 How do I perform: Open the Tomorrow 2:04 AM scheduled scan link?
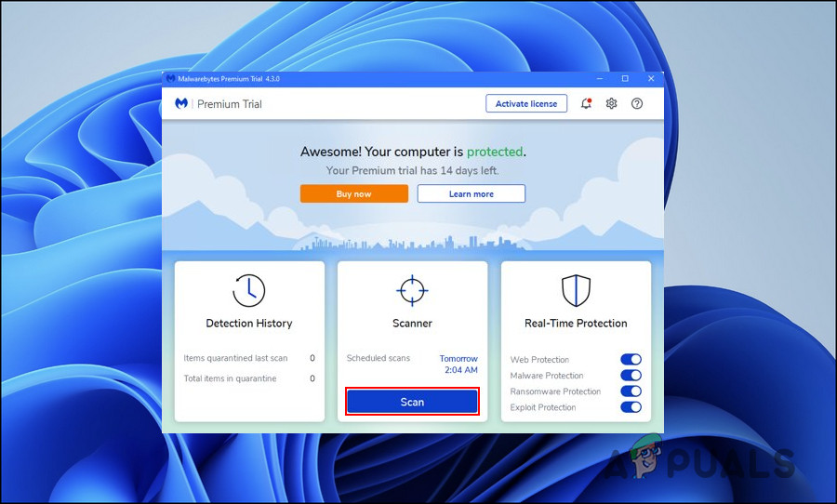458,365
